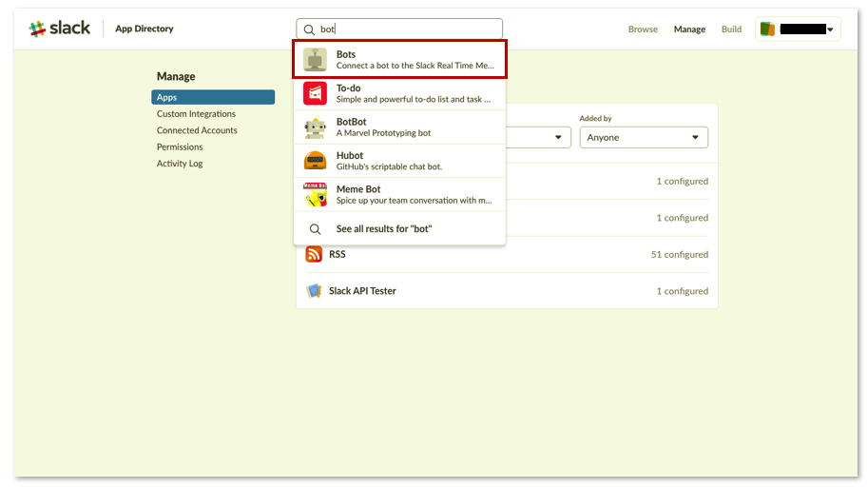The height and width of the screenshot is (488, 868).
Task: Click the Hubot orange icon
Action: [x=315, y=161]
